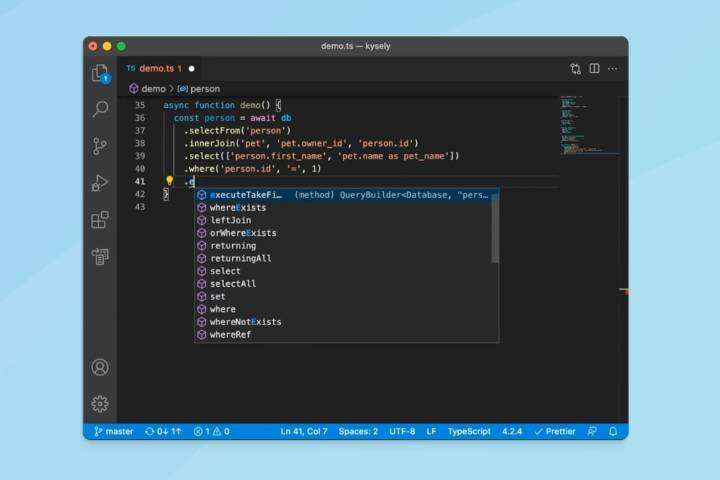Viewport: 720px width, 480px height.
Task: Click the split editor right icon
Action: click(594, 69)
